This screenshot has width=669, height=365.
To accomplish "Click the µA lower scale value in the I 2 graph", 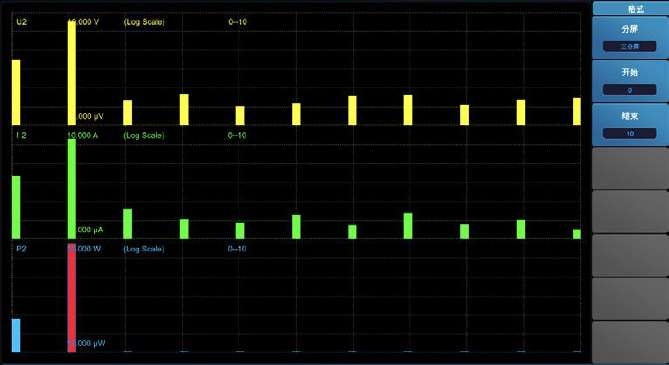I will (90, 230).
